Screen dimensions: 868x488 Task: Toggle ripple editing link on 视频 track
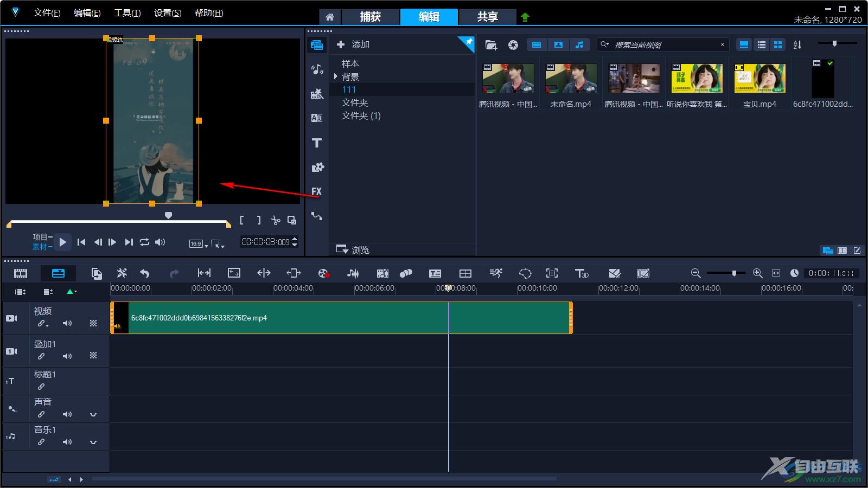tap(42, 324)
